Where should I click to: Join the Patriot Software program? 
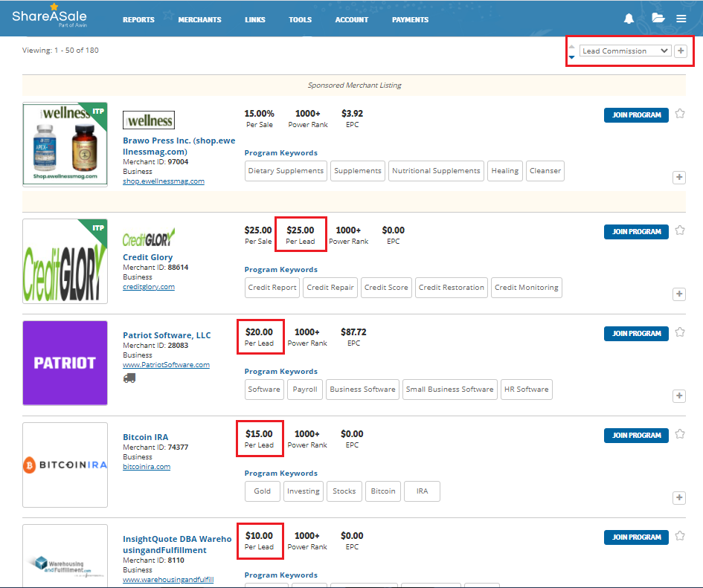[636, 334]
